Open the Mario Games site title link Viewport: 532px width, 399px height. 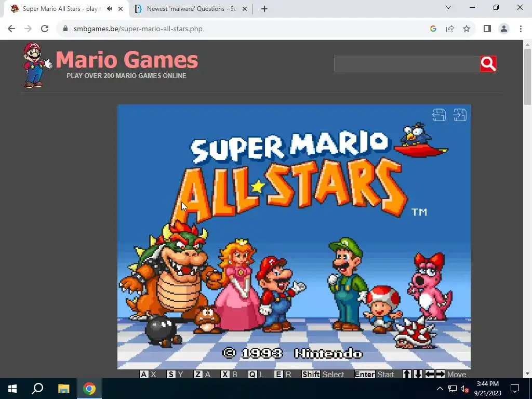[127, 59]
